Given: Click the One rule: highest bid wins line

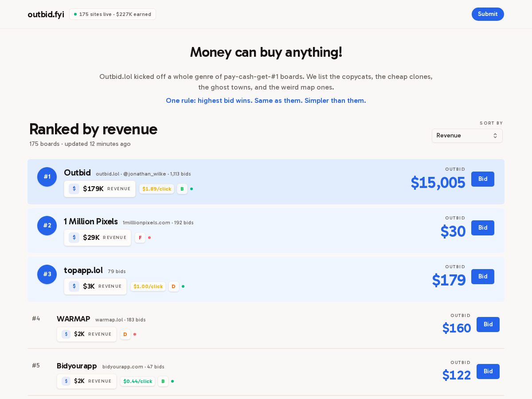Looking at the screenshot, I should point(266,101).
